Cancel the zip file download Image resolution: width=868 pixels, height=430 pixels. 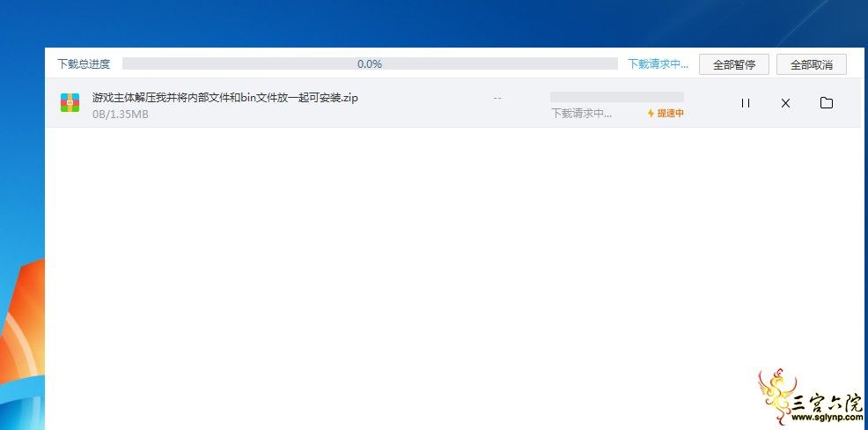pyautogui.click(x=785, y=103)
